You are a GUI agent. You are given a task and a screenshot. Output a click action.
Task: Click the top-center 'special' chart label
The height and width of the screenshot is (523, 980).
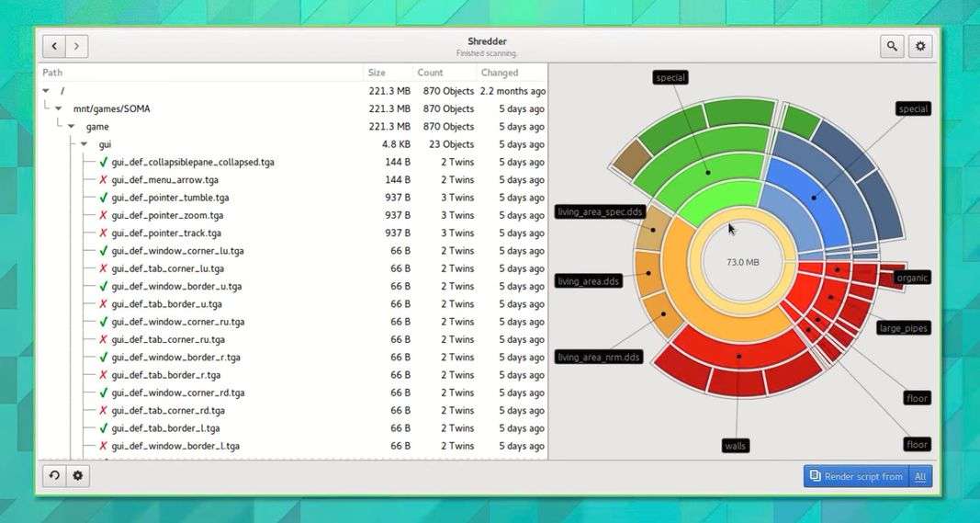[670, 77]
